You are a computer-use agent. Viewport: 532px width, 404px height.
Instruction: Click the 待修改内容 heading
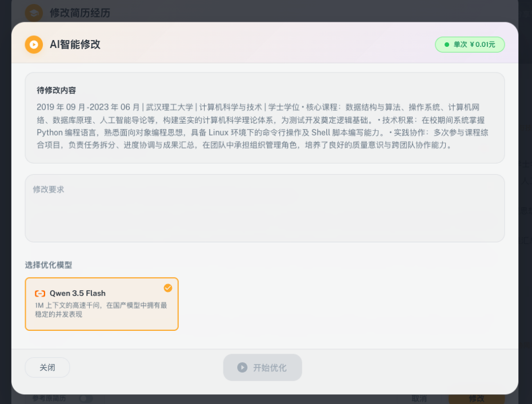tap(57, 90)
